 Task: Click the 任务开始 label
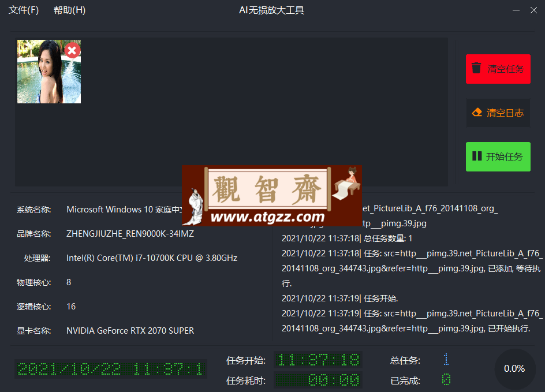(x=246, y=360)
